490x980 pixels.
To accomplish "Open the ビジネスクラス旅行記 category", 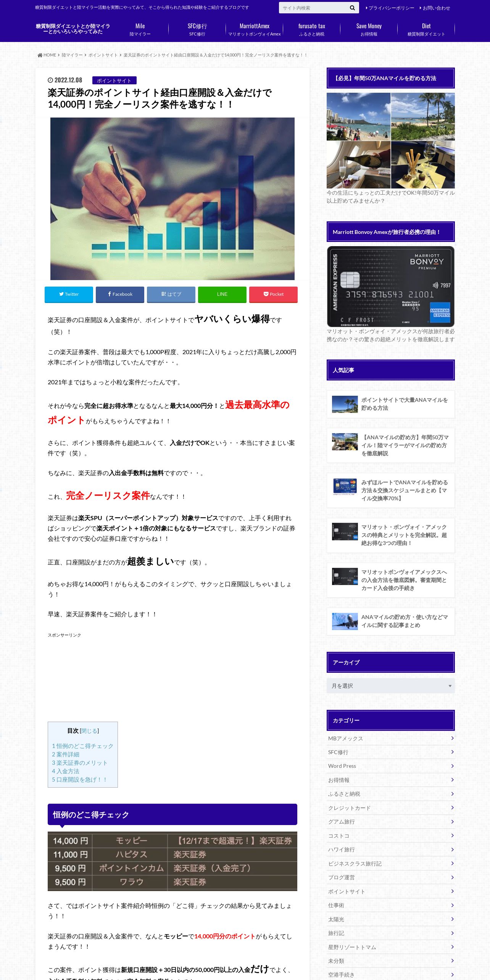I will coord(390,864).
